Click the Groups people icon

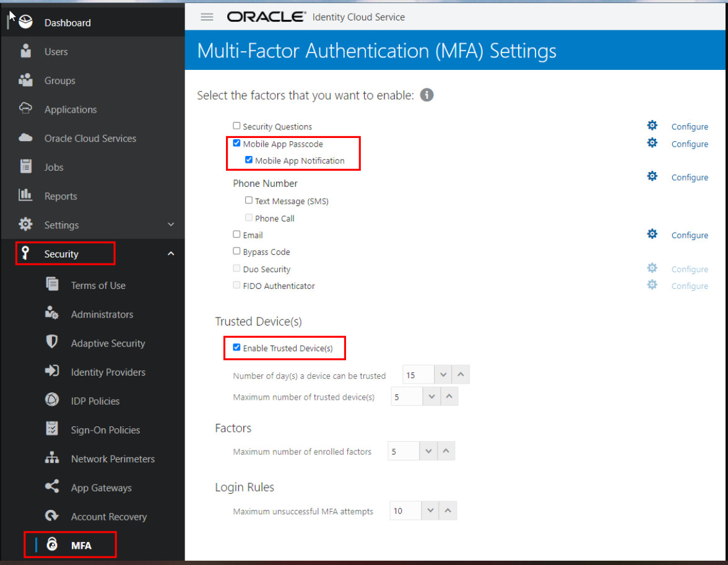click(x=25, y=80)
